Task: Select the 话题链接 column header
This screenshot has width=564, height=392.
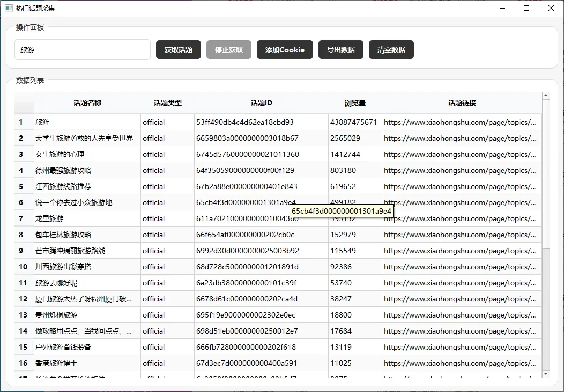Action: pyautogui.click(x=462, y=103)
